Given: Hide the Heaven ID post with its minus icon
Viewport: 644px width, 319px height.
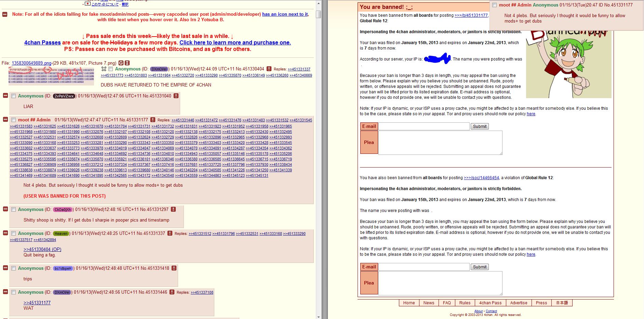Looking at the screenshot, I should pyautogui.click(x=5, y=233).
